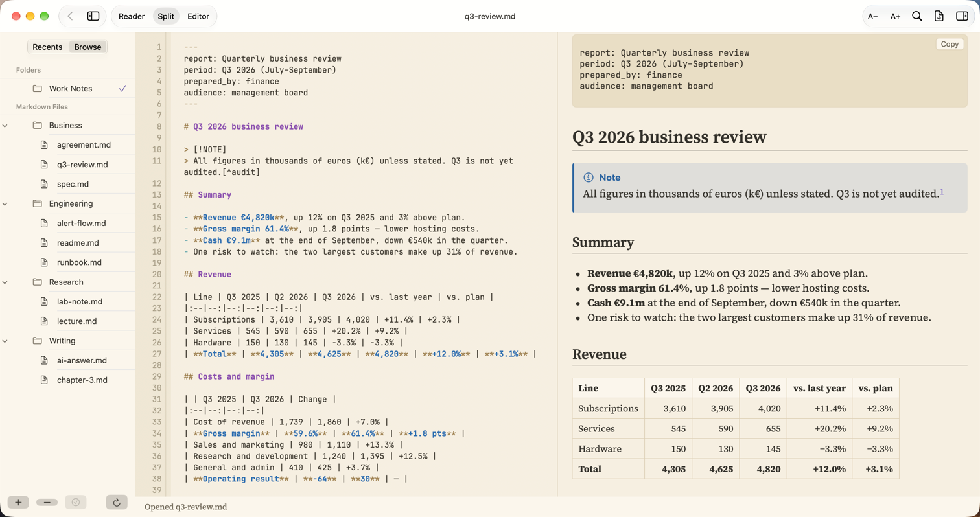This screenshot has height=517, width=980.
Task: Switch to Split view mode
Action: pos(166,16)
